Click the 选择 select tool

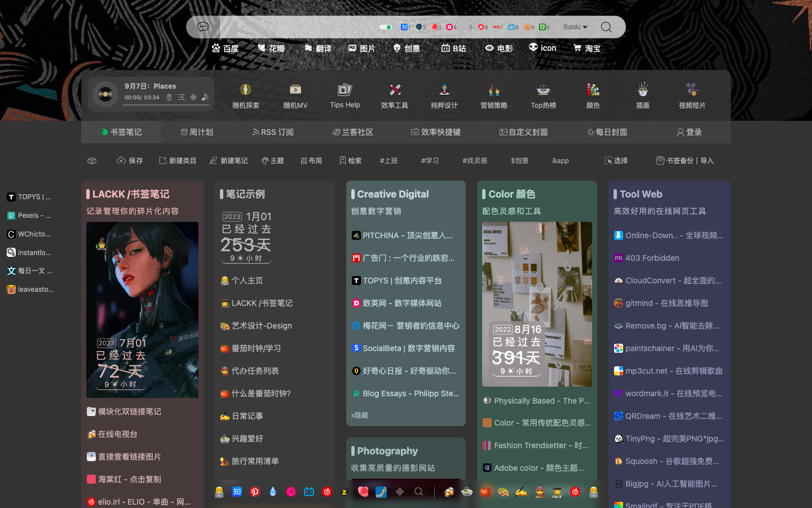pyautogui.click(x=616, y=161)
